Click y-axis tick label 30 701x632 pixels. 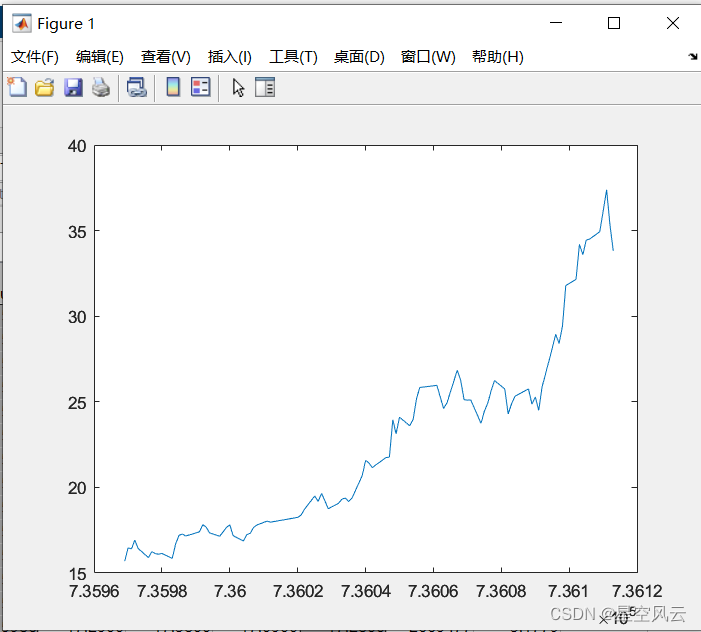(77, 317)
